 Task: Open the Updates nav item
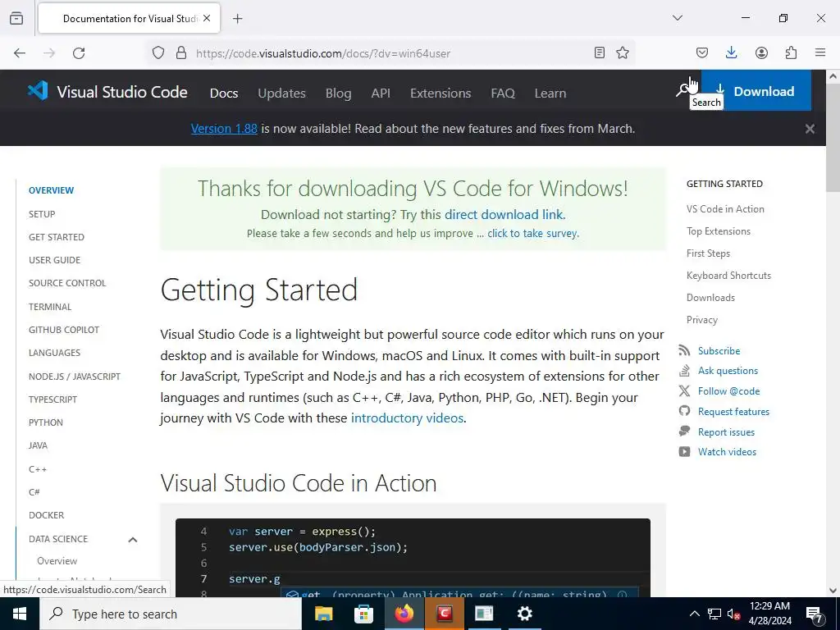click(282, 94)
